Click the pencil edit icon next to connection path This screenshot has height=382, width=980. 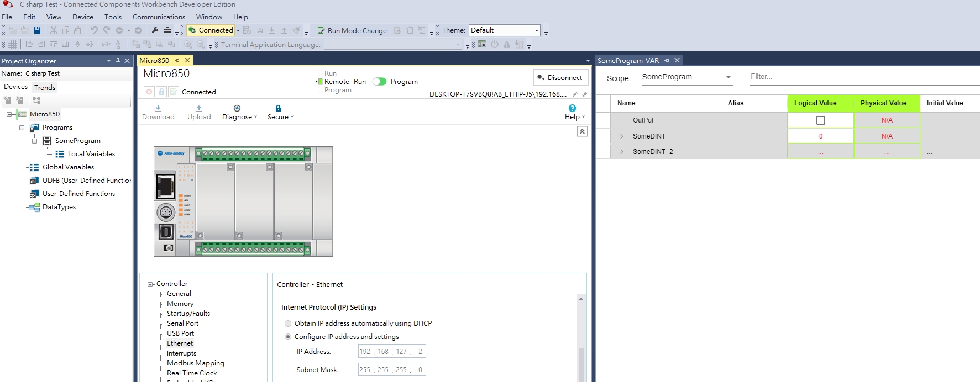pyautogui.click(x=575, y=94)
